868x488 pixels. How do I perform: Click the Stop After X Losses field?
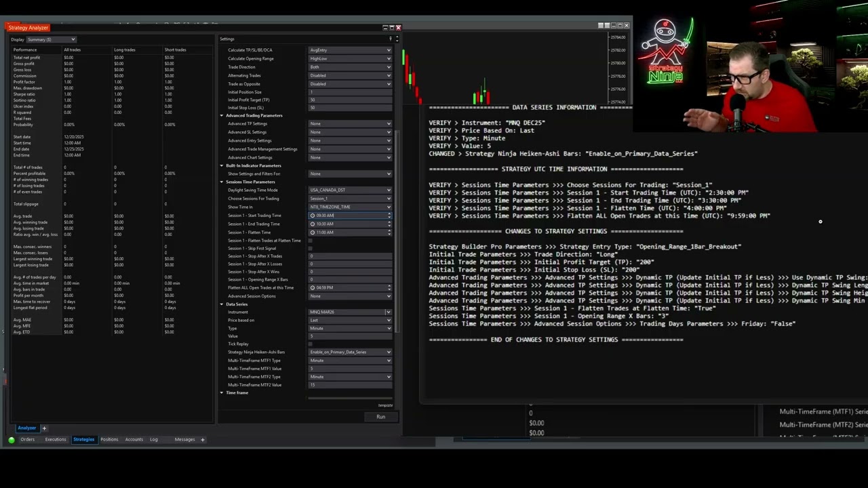point(350,264)
